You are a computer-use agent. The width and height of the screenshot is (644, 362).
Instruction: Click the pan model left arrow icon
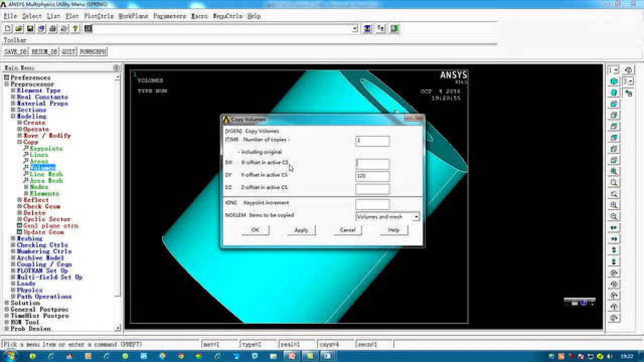[614, 228]
